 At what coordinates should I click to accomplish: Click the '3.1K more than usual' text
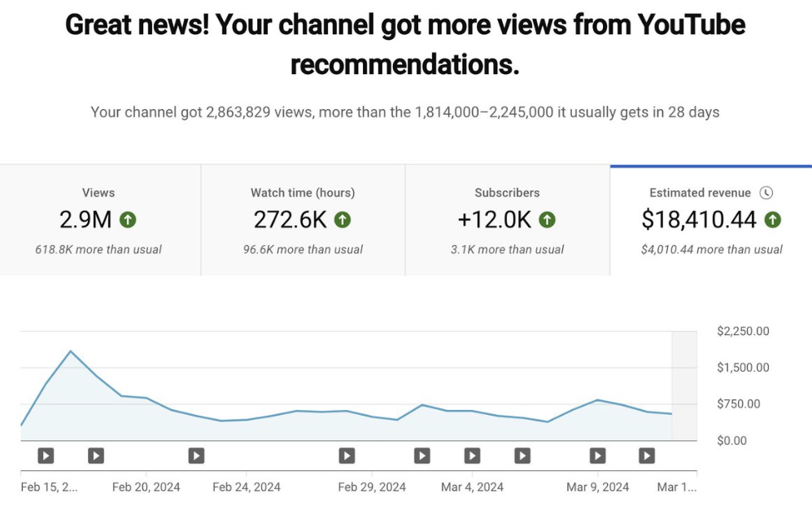(x=508, y=250)
